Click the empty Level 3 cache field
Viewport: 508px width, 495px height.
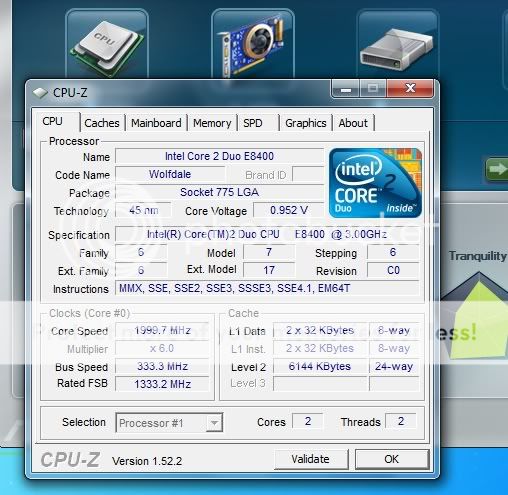pyautogui.click(x=320, y=384)
